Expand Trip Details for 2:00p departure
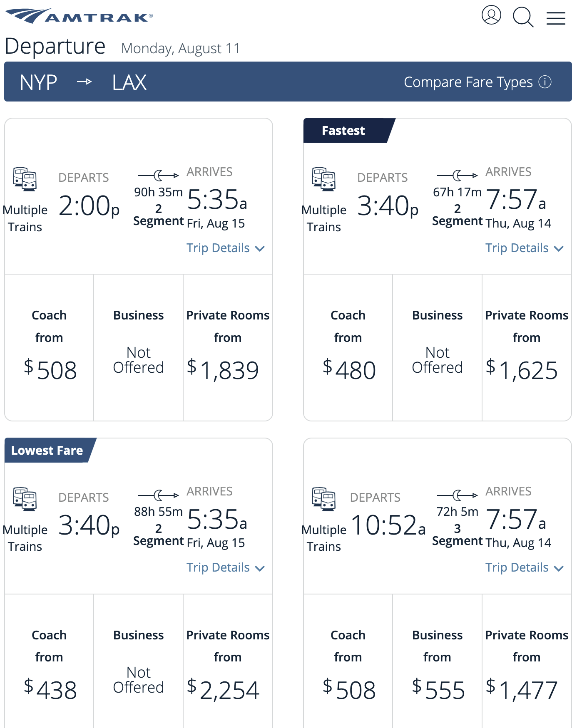 click(226, 248)
